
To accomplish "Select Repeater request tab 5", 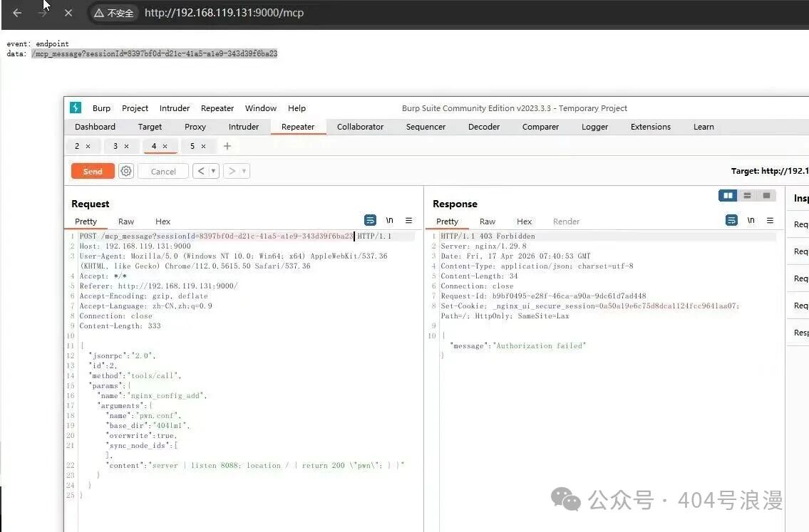I will (192, 147).
